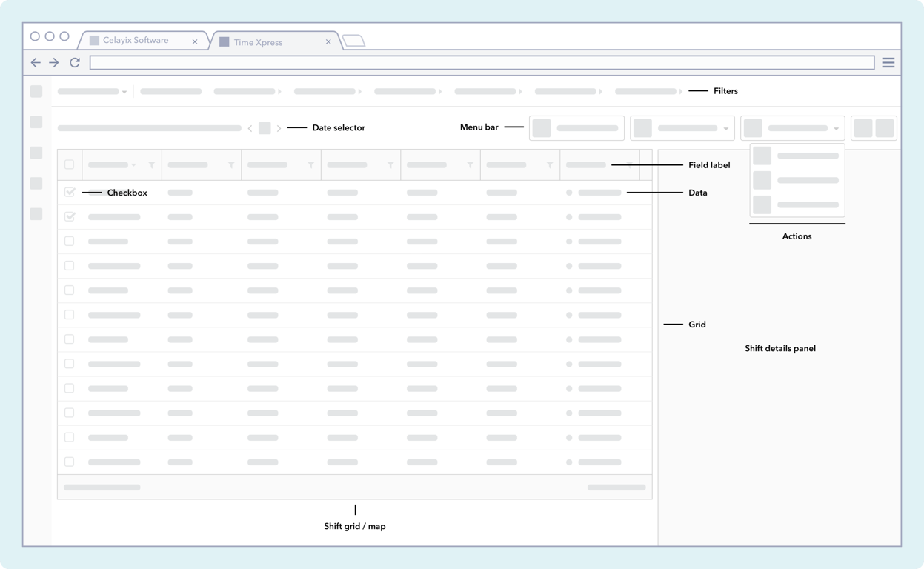Click the first menu bar button without arrow
This screenshot has width=924, height=569.
[x=576, y=128]
